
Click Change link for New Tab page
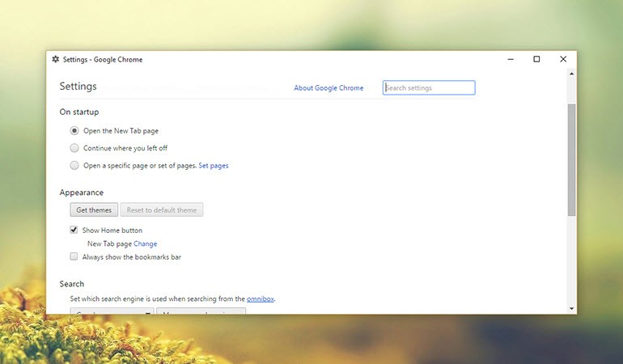(146, 243)
